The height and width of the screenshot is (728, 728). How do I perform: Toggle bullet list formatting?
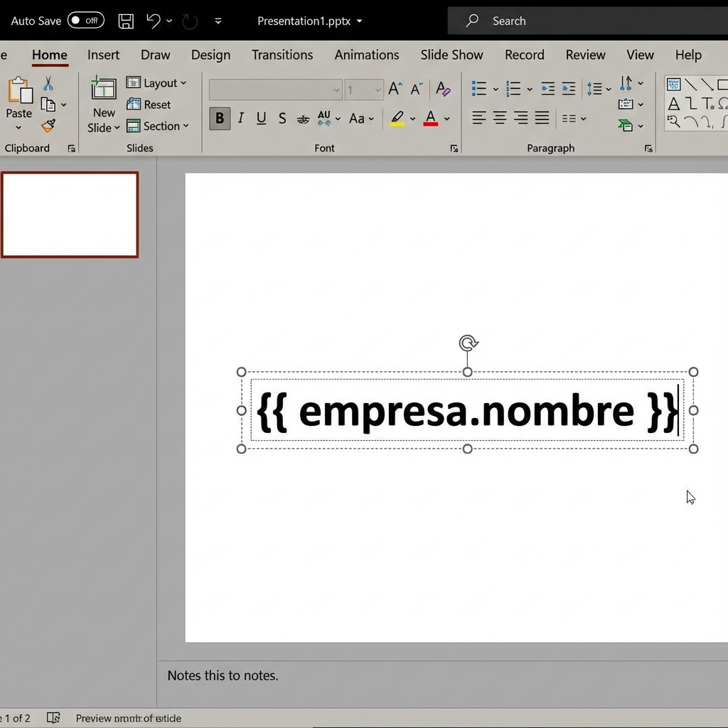point(481,89)
